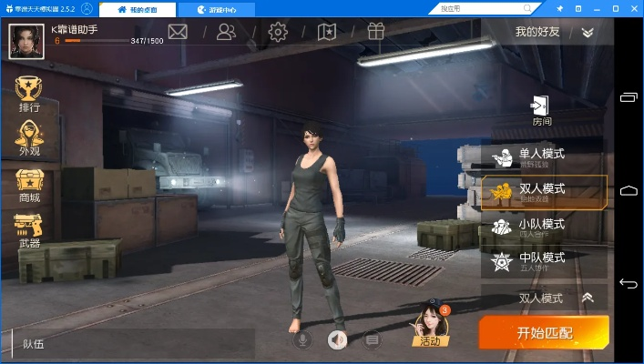This screenshot has height=364, width=644.
Task: Collapse the 双人模式 mode selector
Action: click(x=588, y=298)
